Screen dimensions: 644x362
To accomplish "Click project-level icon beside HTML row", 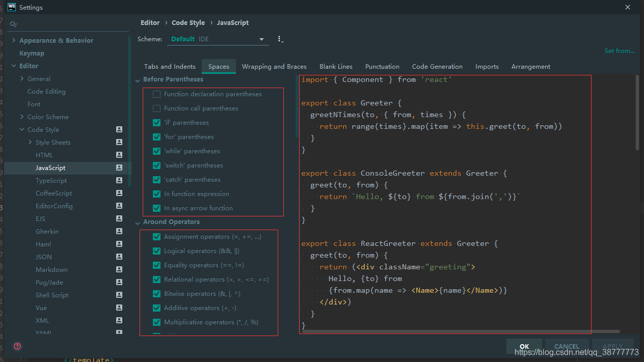I will [119, 155].
